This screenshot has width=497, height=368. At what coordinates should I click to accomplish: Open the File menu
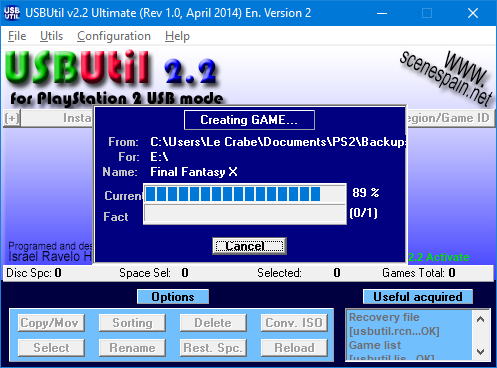[x=17, y=36]
